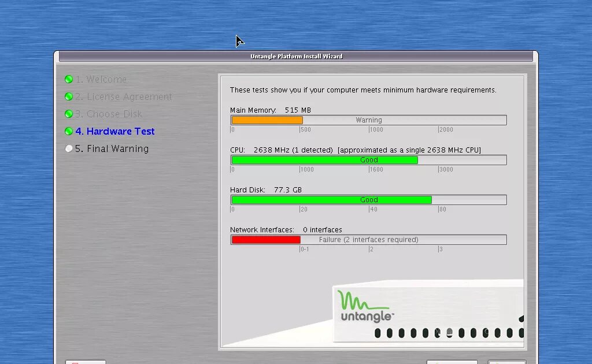Click the '2638 MHz (1 detected)' value

pos(293,150)
